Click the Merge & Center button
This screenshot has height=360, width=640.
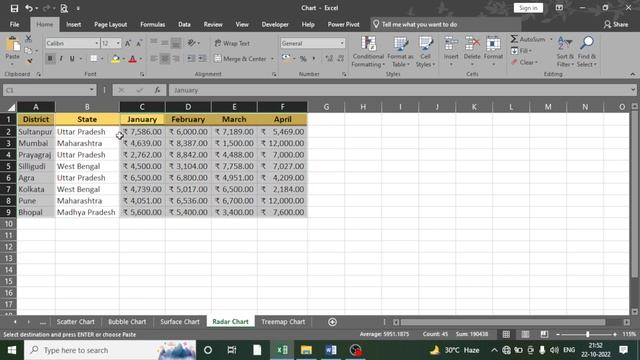pos(241,59)
